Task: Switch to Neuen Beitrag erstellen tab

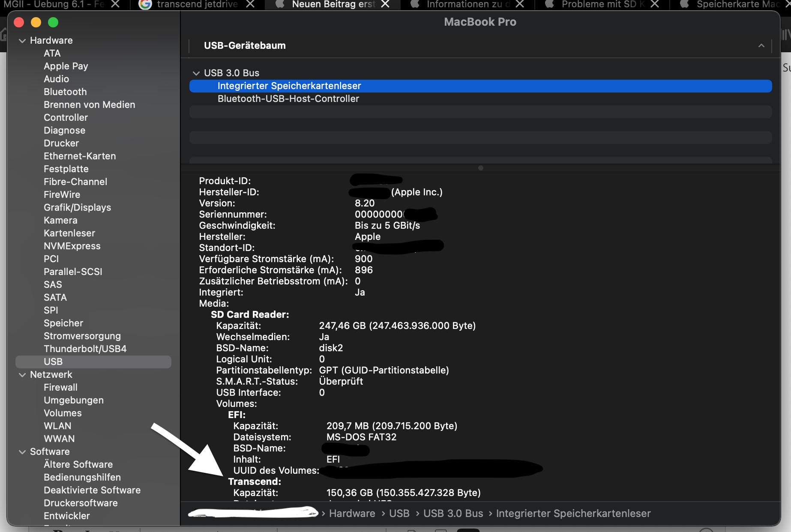Action: 333,5
